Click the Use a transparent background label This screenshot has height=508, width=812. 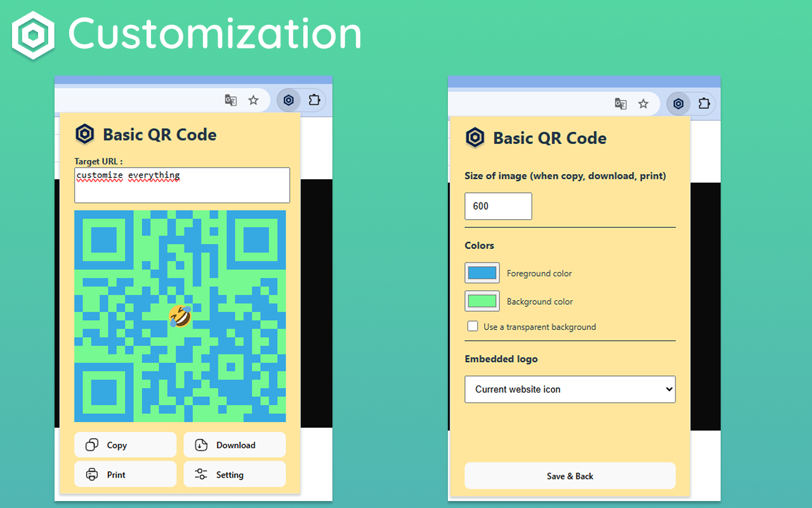(540, 327)
